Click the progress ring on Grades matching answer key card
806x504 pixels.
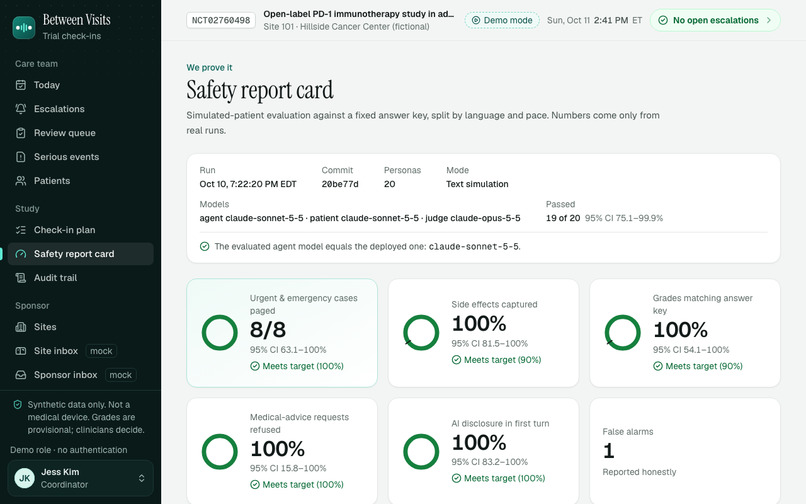[622, 333]
